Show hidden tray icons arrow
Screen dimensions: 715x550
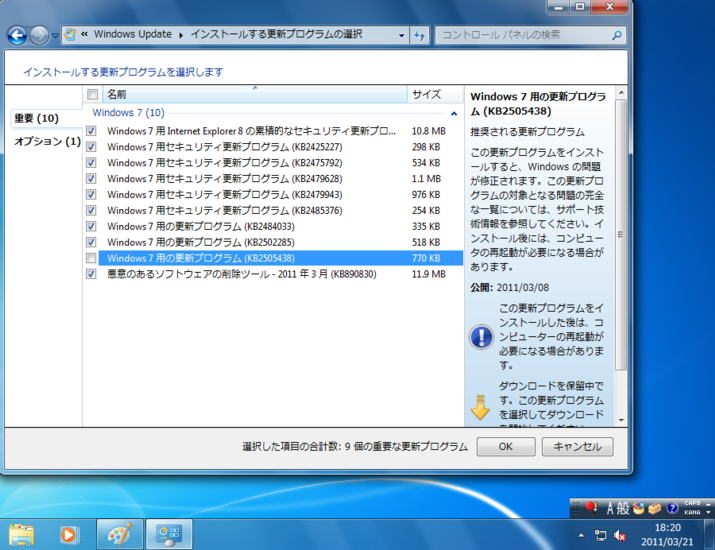click(x=581, y=535)
